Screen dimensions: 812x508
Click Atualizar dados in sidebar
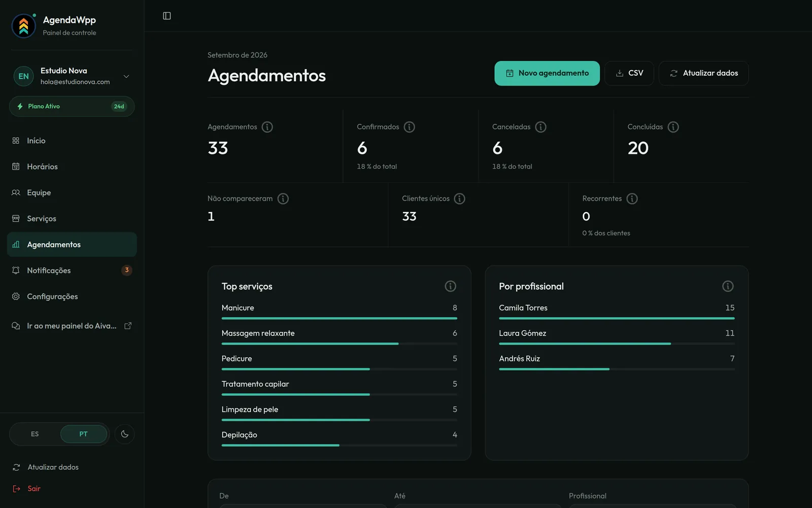(53, 467)
